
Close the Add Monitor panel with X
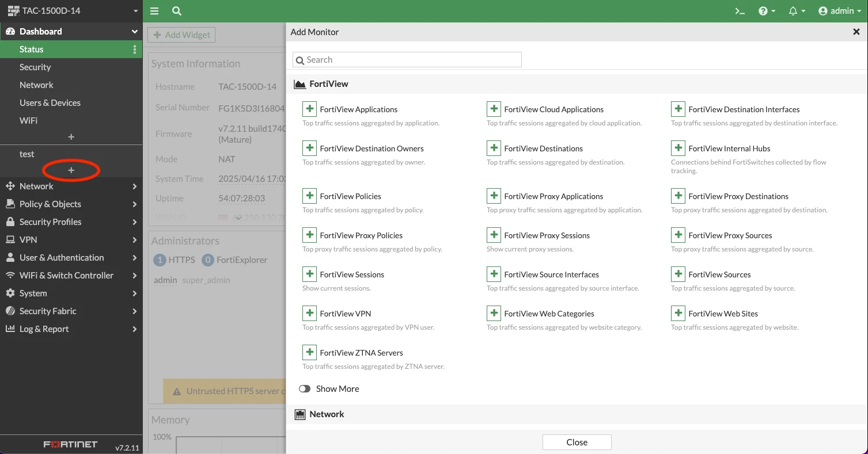(856, 32)
